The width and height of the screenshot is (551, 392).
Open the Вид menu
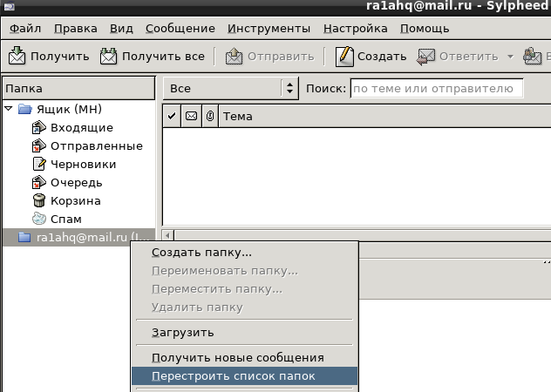121,29
